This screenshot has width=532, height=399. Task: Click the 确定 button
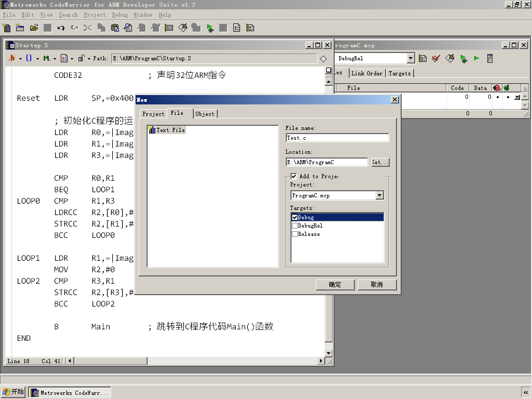pyautogui.click(x=335, y=285)
